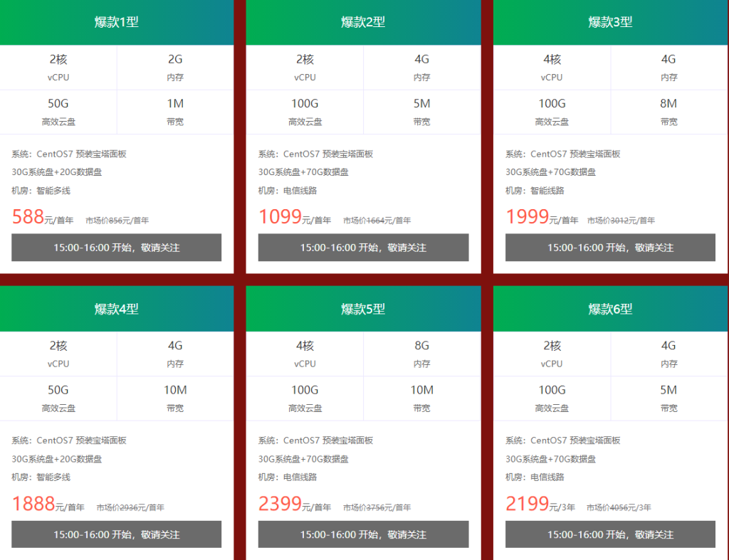The height and width of the screenshot is (560, 729).
Task: Open the 爆款5型 plan header
Action: 363,309
